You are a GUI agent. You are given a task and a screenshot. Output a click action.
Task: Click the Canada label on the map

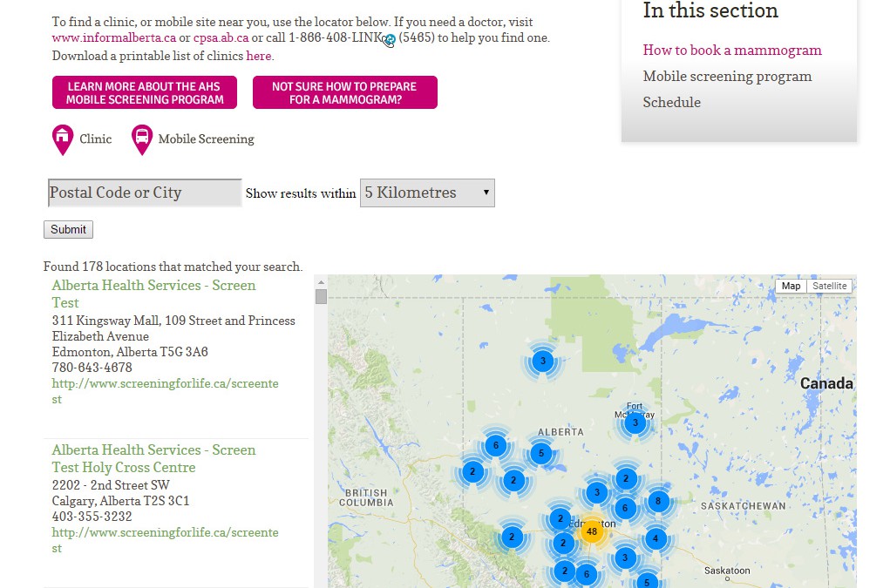[x=826, y=384]
